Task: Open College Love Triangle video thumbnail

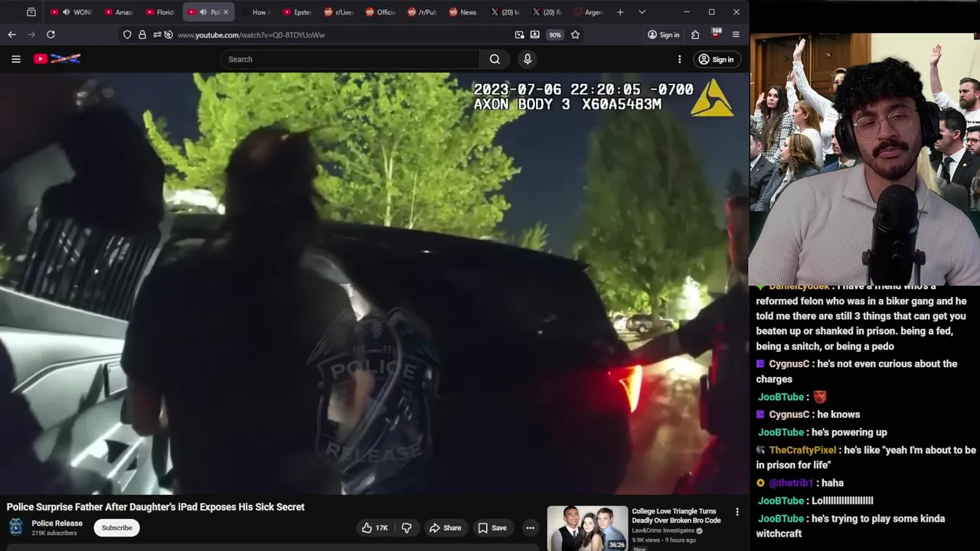Action: coord(587,528)
